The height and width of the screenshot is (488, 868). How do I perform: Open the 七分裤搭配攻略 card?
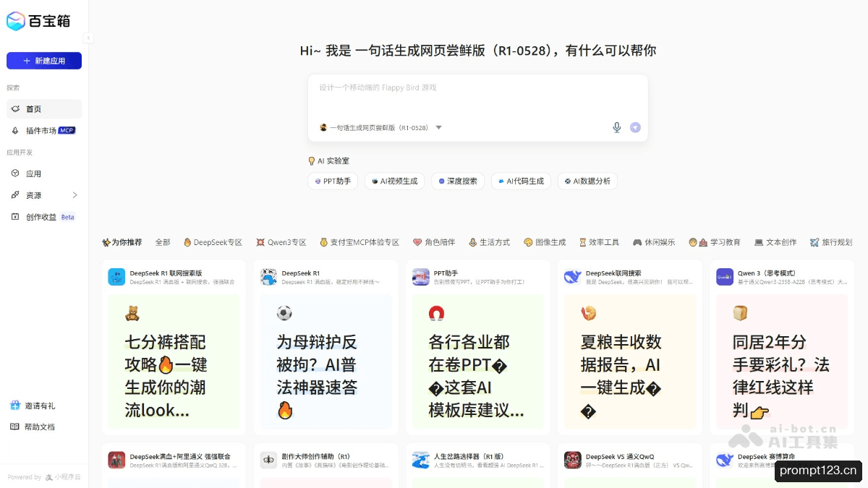[174, 361]
